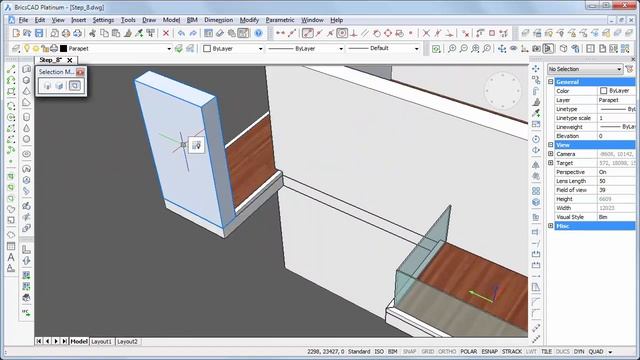Click the red X Delete icon

[x=166, y=33]
